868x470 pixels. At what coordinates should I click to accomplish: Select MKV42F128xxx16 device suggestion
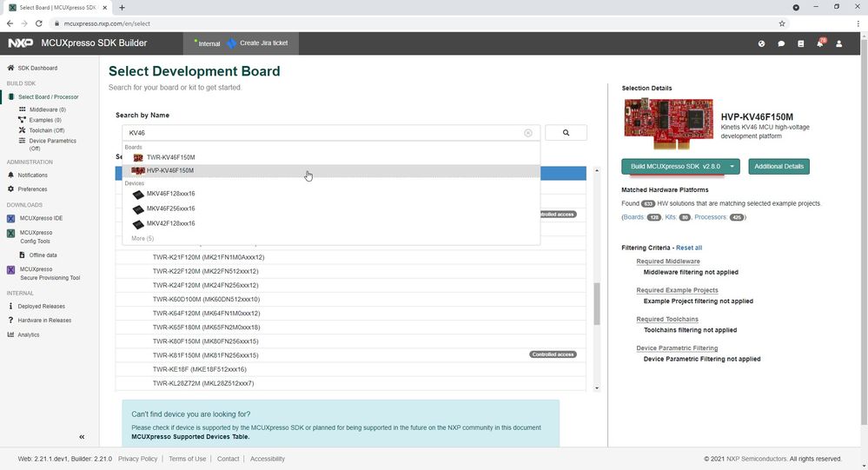331,223
